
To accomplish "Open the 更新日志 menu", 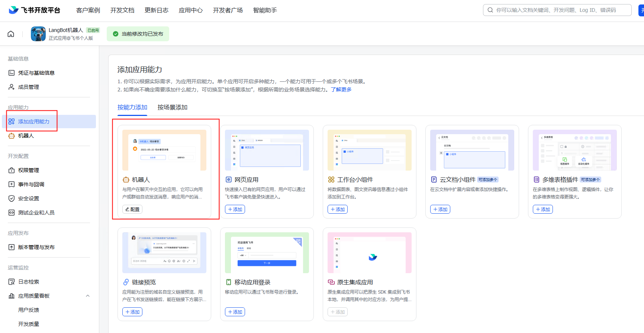I will click(x=157, y=10).
